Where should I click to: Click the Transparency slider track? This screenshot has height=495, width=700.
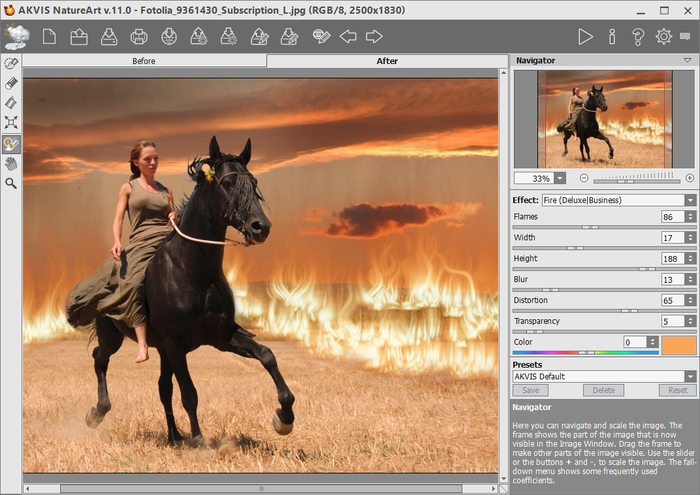[604, 332]
